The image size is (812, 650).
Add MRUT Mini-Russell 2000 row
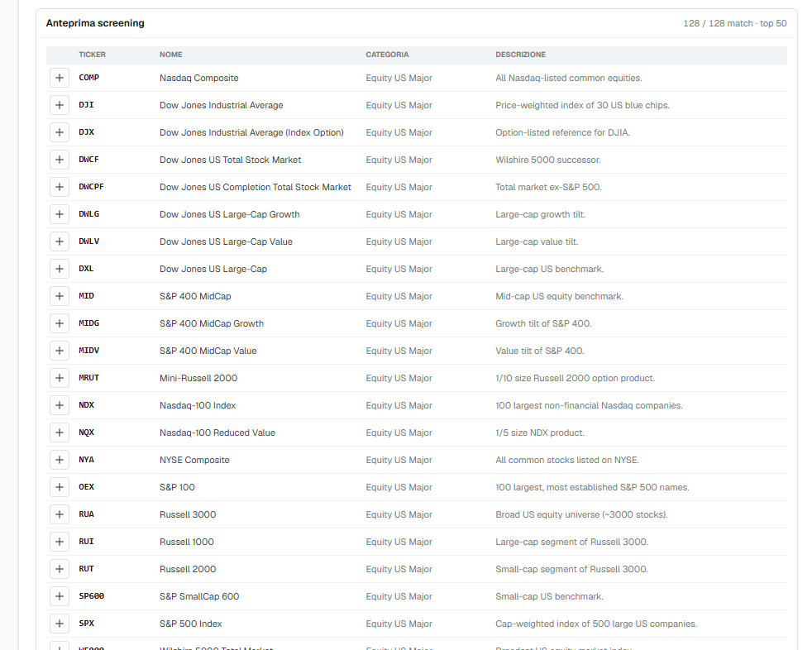(x=60, y=378)
